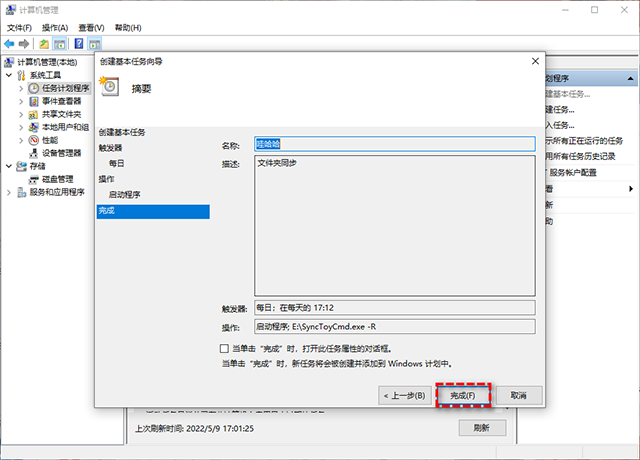Image resolution: width=640 pixels, height=460 pixels.
Task: Open the actions pane view submenu arrow
Action: [631, 189]
